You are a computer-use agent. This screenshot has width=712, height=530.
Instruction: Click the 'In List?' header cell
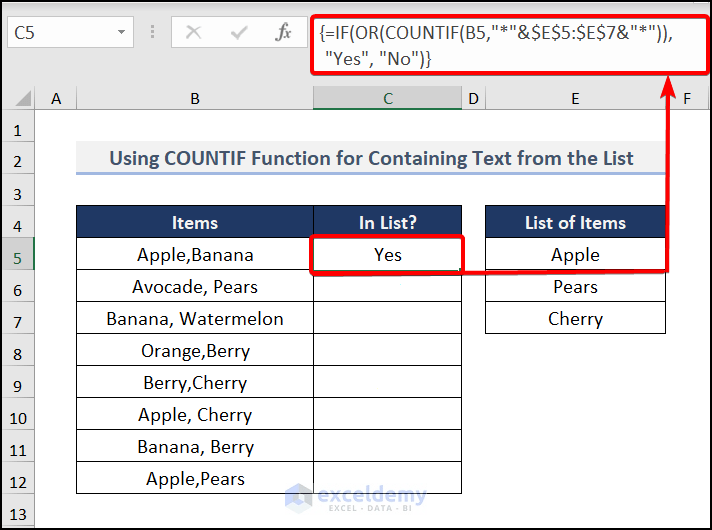point(387,222)
